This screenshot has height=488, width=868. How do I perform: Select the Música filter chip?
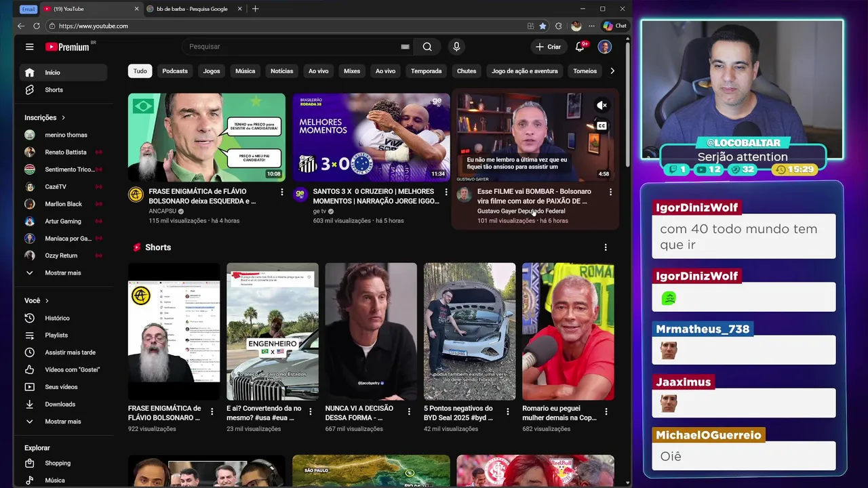point(245,71)
